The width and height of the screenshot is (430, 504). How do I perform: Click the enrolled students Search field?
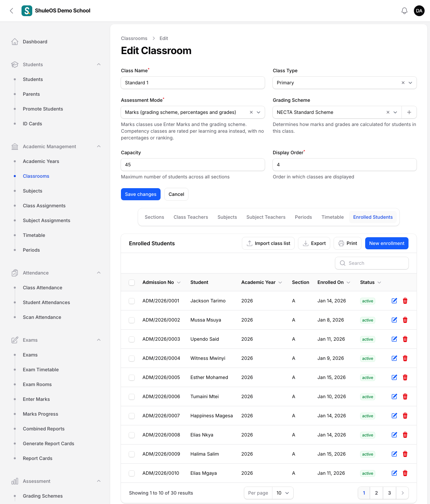click(x=372, y=263)
